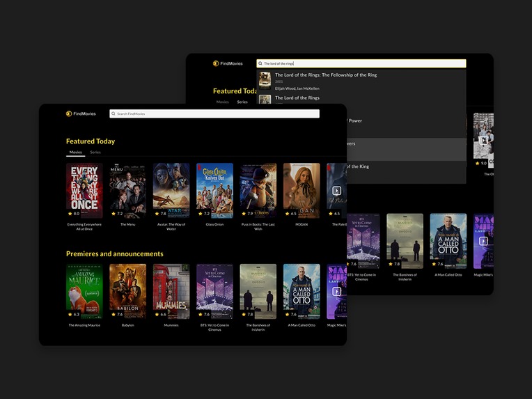Click the star rating 8.0 on Everything Everywhere poster
Image resolution: width=532 pixels, height=399 pixels.
coord(74,214)
